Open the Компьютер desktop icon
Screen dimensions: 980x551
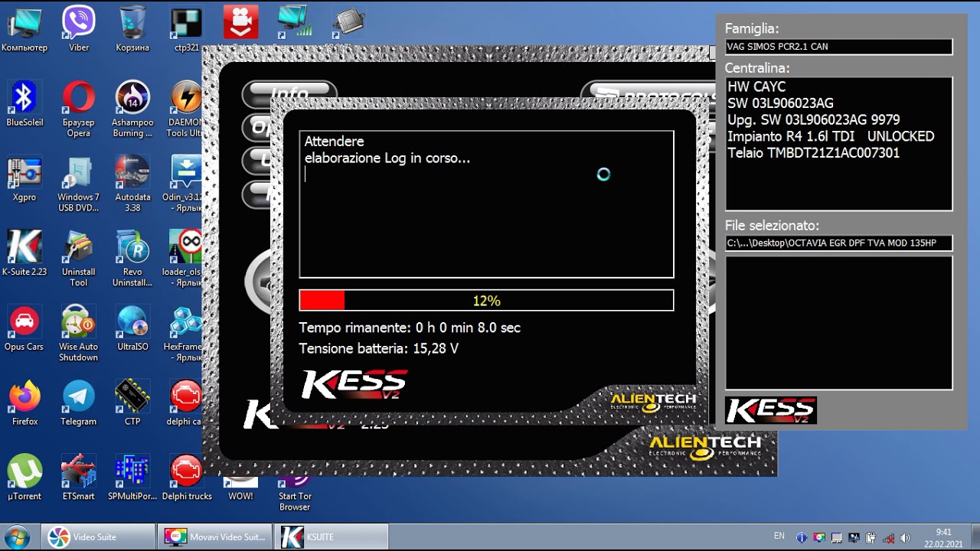24,28
